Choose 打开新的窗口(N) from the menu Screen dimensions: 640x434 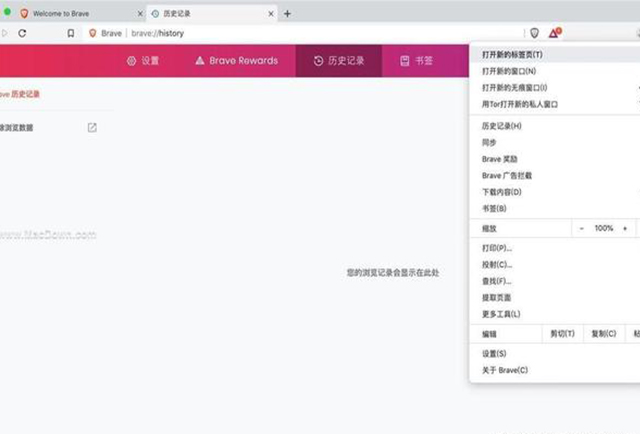point(555,71)
